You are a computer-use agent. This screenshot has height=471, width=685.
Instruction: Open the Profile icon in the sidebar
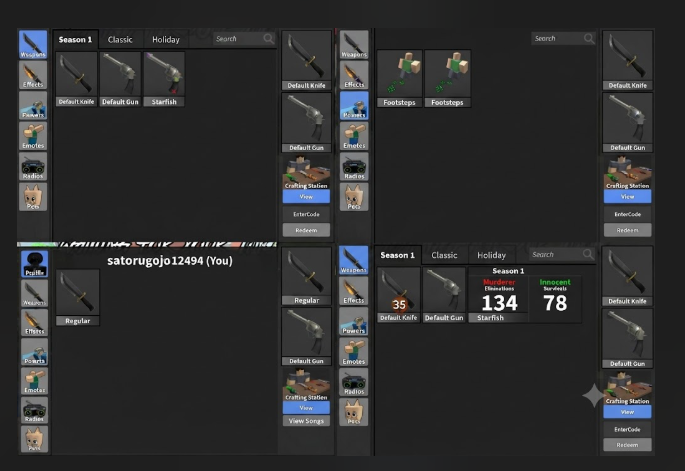pyautogui.click(x=35, y=264)
